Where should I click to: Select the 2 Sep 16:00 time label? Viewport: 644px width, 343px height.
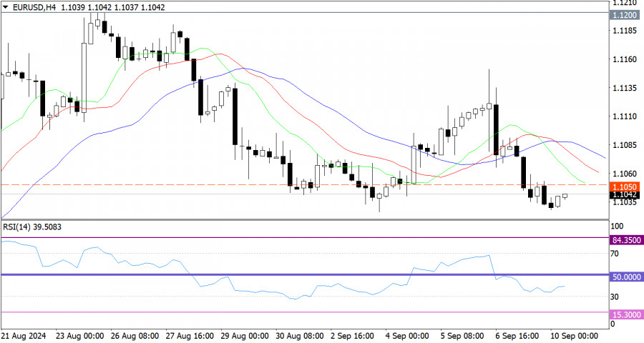pos(352,336)
